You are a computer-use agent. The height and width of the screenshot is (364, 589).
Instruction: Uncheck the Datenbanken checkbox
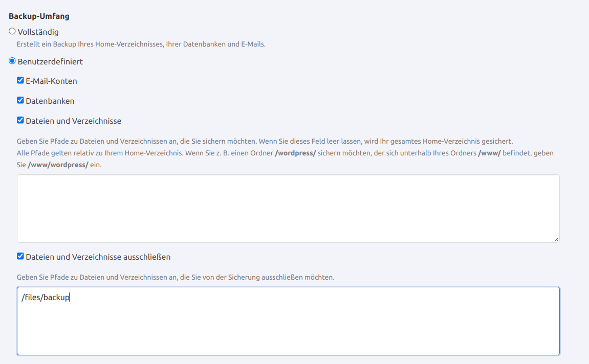[x=20, y=100]
